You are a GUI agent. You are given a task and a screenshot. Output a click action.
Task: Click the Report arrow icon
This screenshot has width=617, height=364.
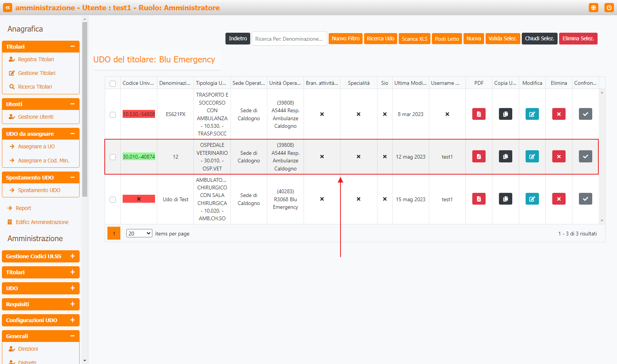click(x=10, y=208)
